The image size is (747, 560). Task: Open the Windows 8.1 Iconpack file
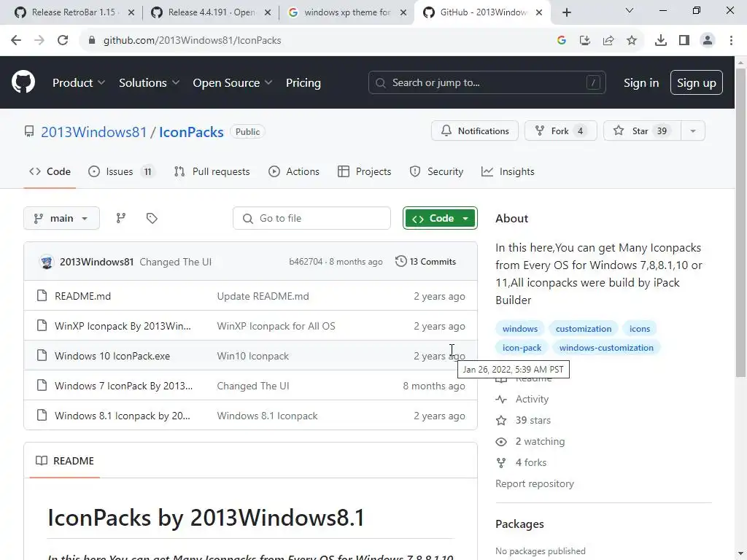(123, 416)
